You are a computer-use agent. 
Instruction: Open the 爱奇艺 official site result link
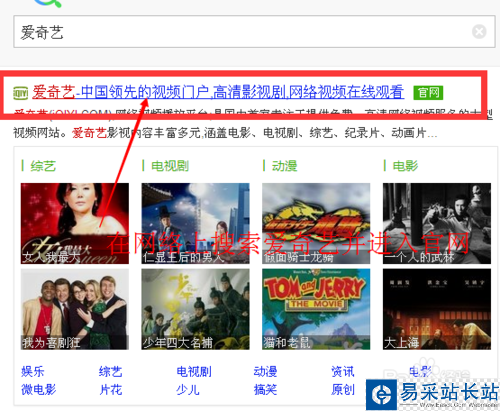tap(218, 92)
